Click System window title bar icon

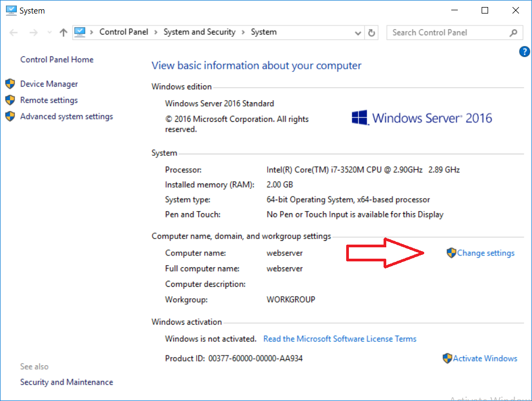(x=11, y=10)
